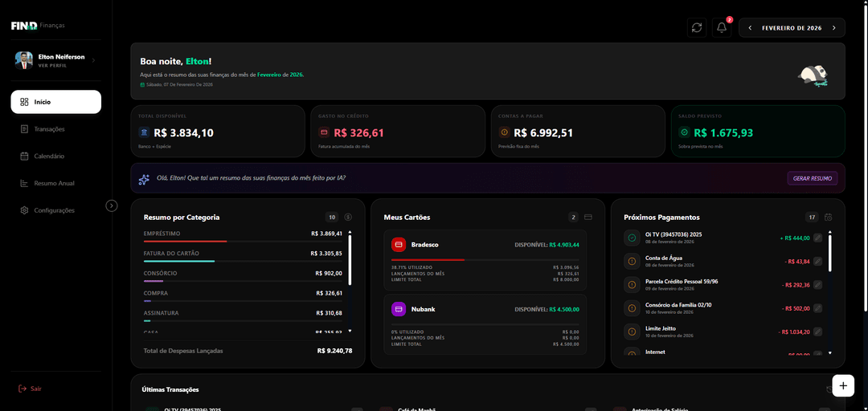Toggle pending status of Limite Jeitto

(632, 332)
